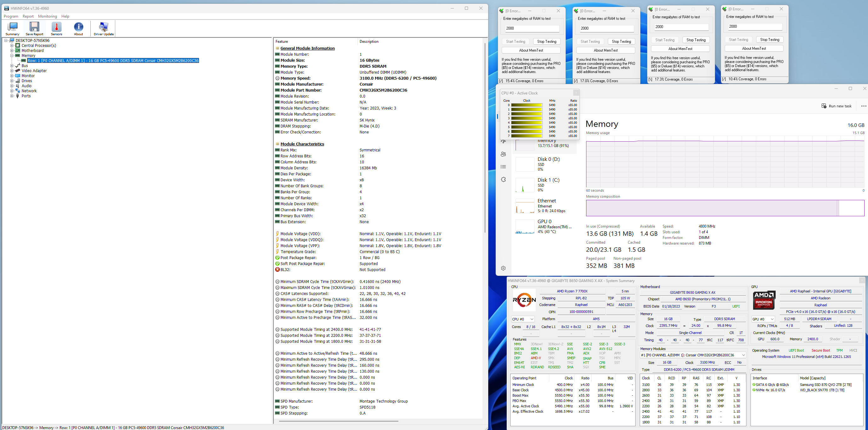Expand the Drives tree node
The height and width of the screenshot is (430, 868).
click(12, 81)
